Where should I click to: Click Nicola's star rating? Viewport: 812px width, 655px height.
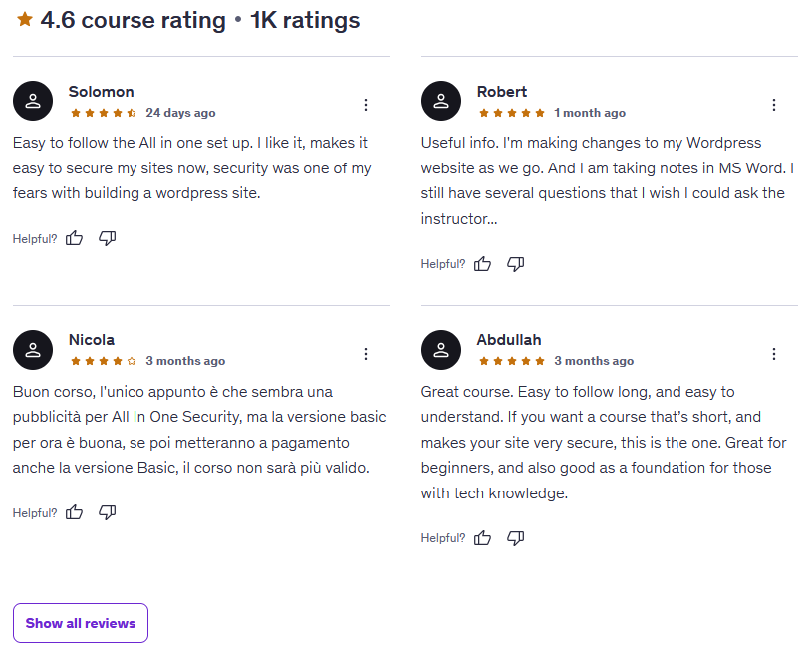click(x=104, y=361)
